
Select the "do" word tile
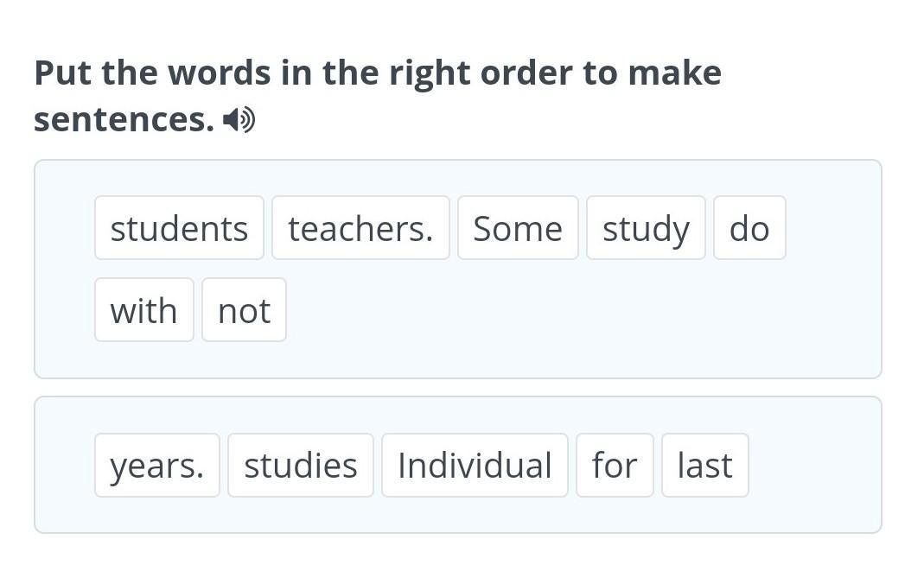749,228
